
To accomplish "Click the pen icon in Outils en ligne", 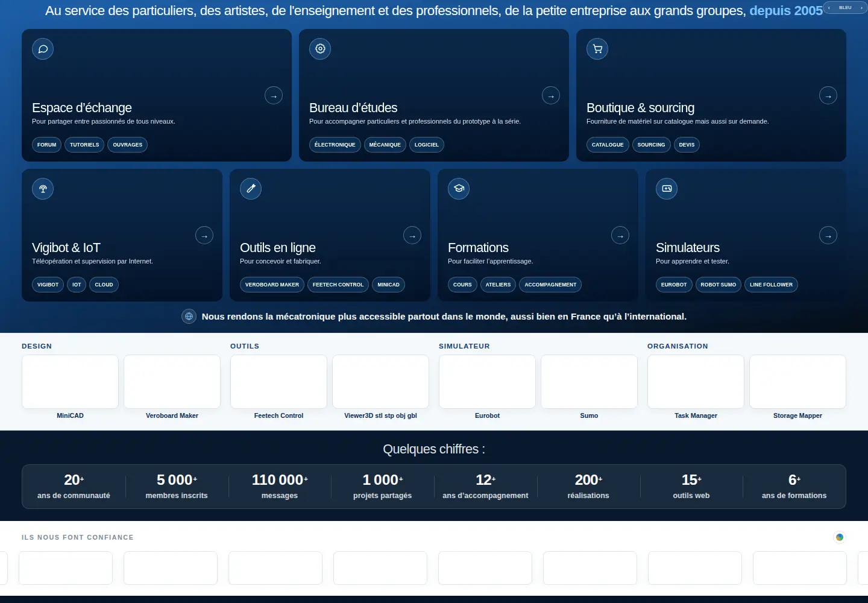I will click(251, 189).
